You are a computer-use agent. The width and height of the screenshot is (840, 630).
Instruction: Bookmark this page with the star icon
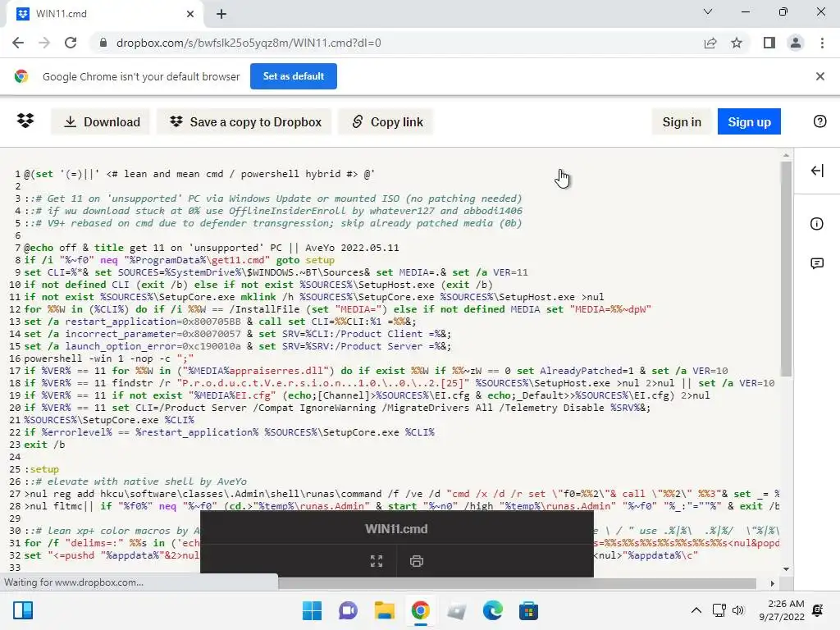pyautogui.click(x=737, y=43)
